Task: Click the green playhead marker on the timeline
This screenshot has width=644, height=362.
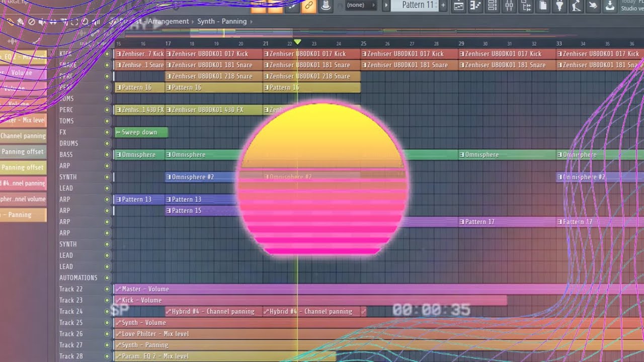Action: click(297, 43)
